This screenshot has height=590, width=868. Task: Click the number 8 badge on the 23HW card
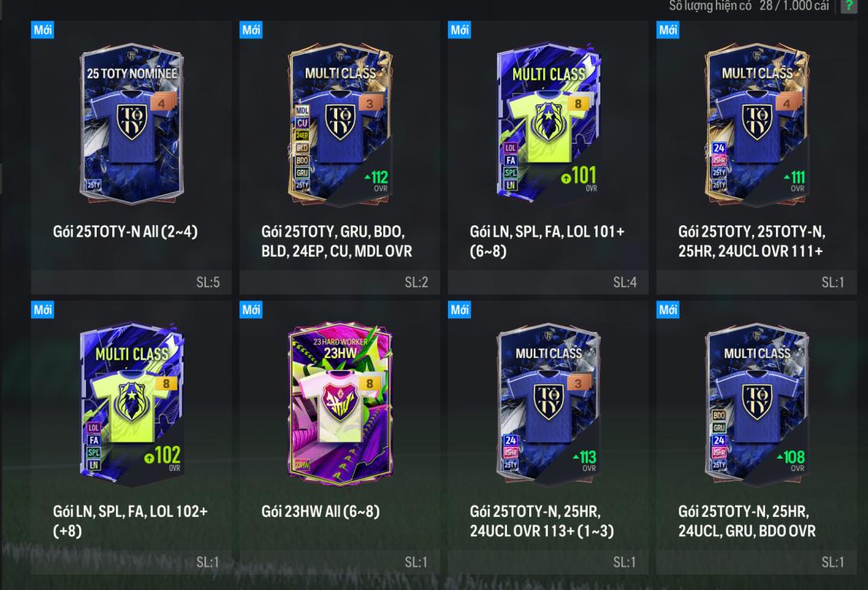point(369,383)
